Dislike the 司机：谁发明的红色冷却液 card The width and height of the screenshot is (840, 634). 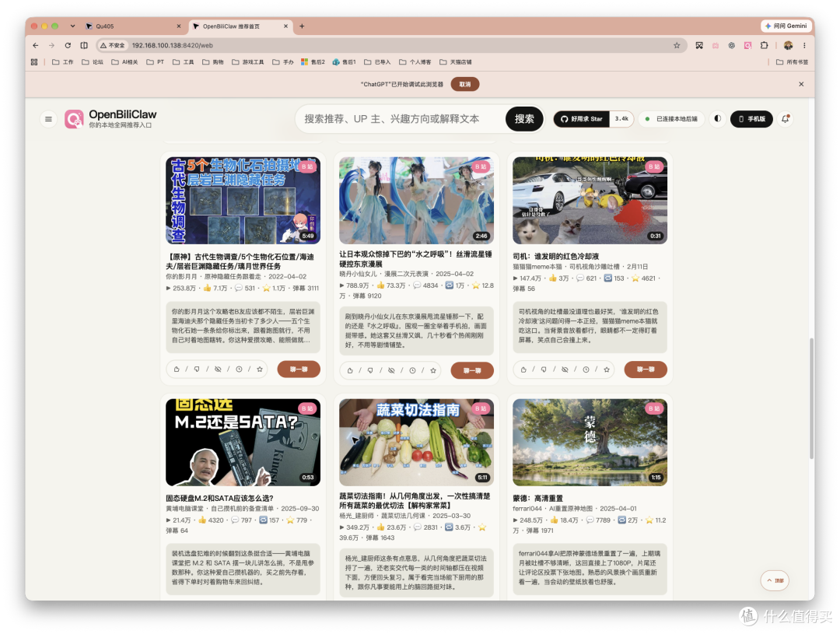coord(544,370)
